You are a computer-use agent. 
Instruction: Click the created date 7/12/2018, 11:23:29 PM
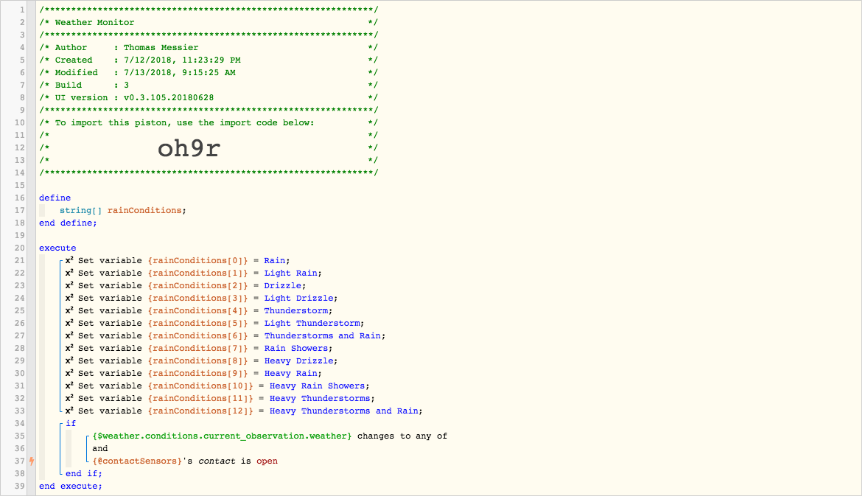pyautogui.click(x=182, y=60)
